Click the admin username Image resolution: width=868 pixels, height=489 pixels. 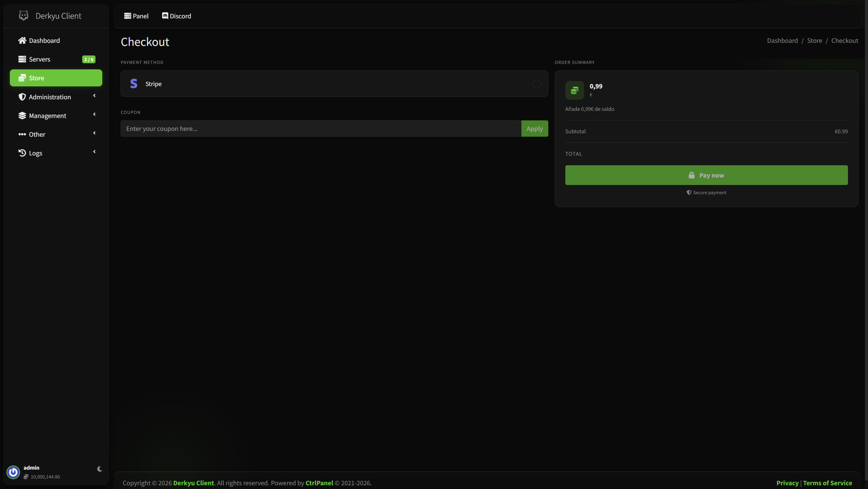(x=32, y=468)
